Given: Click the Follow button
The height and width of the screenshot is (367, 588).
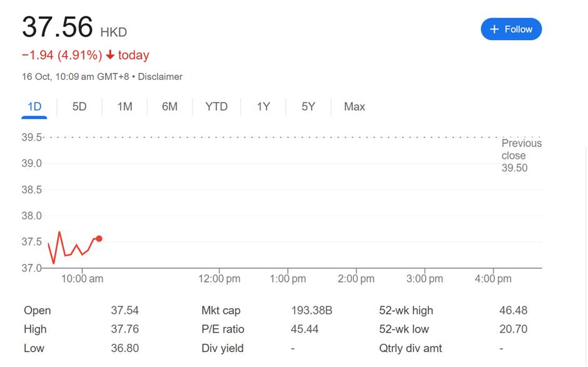Looking at the screenshot, I should point(511,29).
